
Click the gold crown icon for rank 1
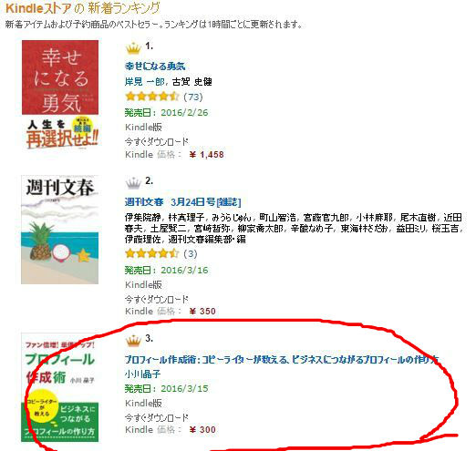click(x=133, y=48)
